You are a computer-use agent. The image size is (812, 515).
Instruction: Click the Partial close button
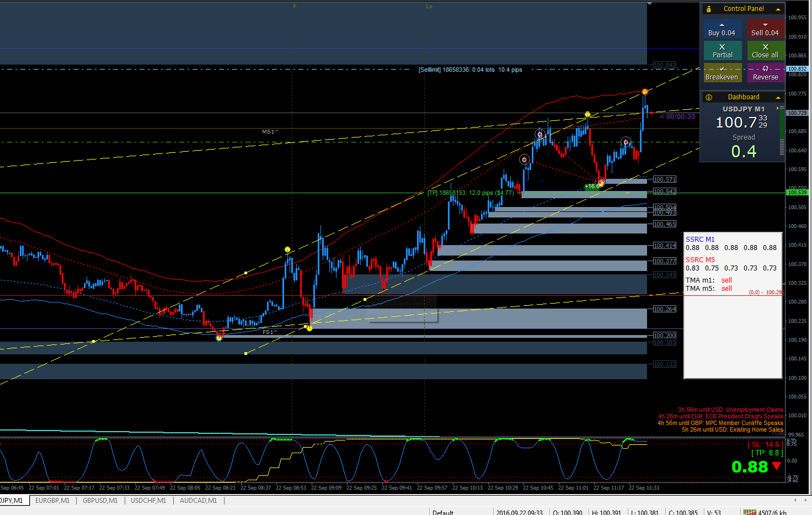click(x=722, y=51)
